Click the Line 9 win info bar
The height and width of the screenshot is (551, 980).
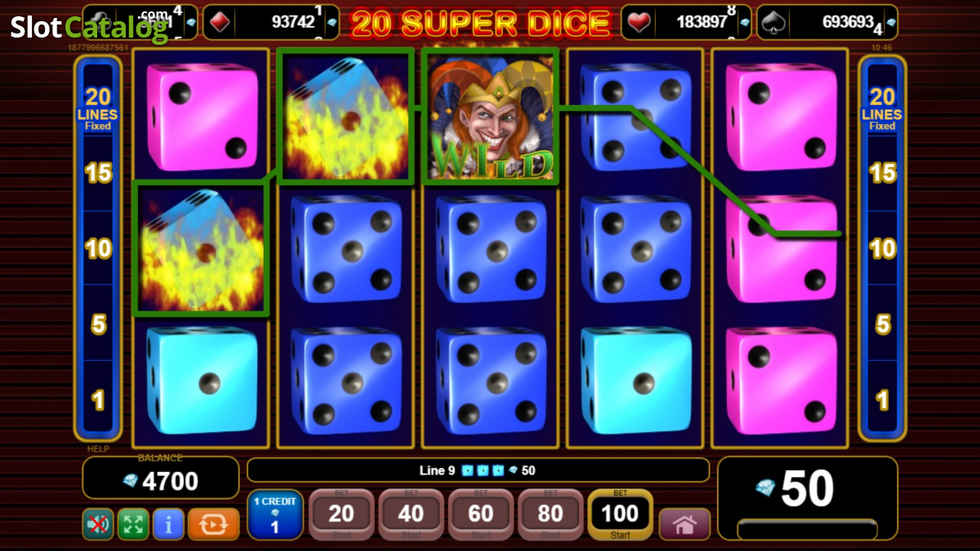coord(478,470)
